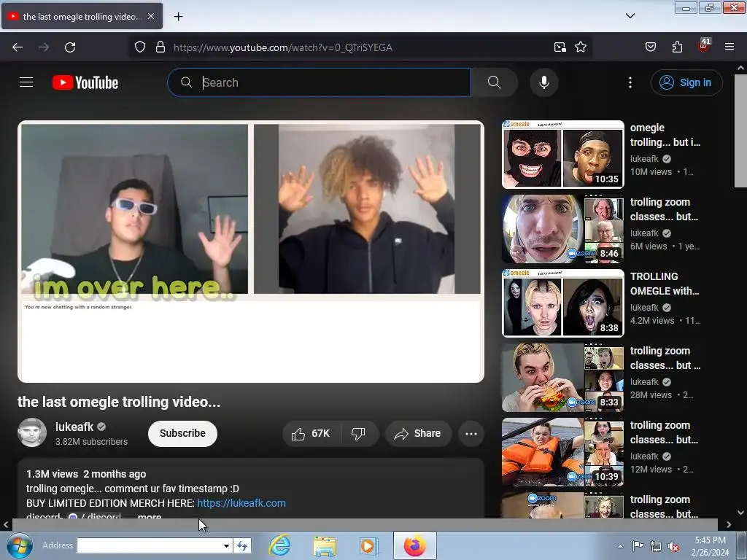The width and height of the screenshot is (747, 560).
Task: Click the '3.82M subscribers' text
Action: click(x=91, y=442)
